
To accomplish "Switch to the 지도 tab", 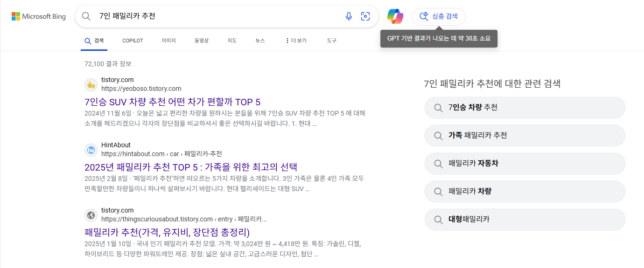I will (232, 41).
